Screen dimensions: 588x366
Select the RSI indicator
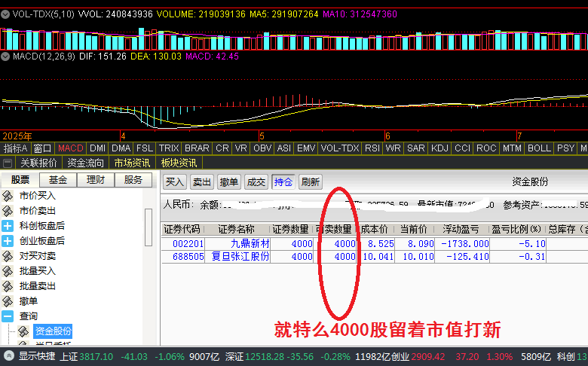pyautogui.click(x=372, y=148)
